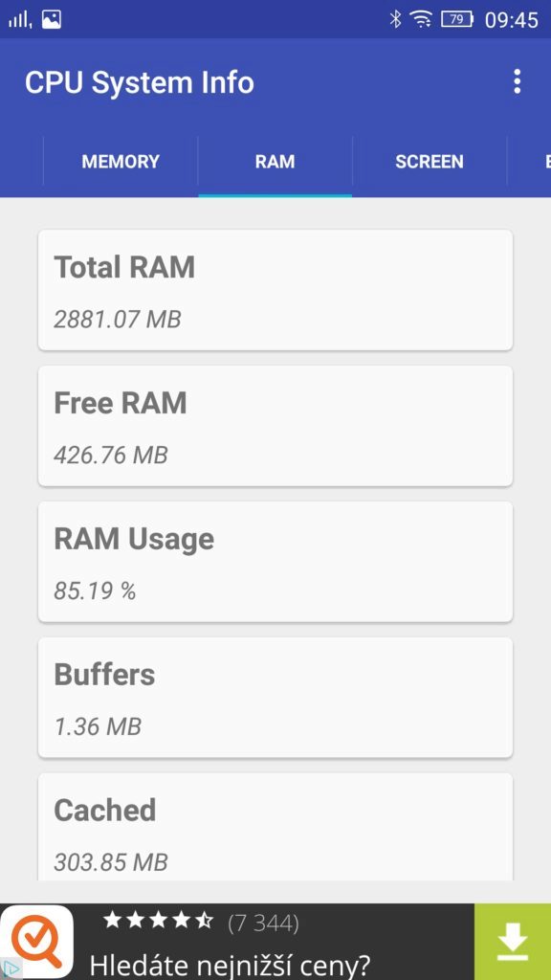Tap the battery 79 indicator
Image resolution: width=551 pixels, height=980 pixels.
456,20
